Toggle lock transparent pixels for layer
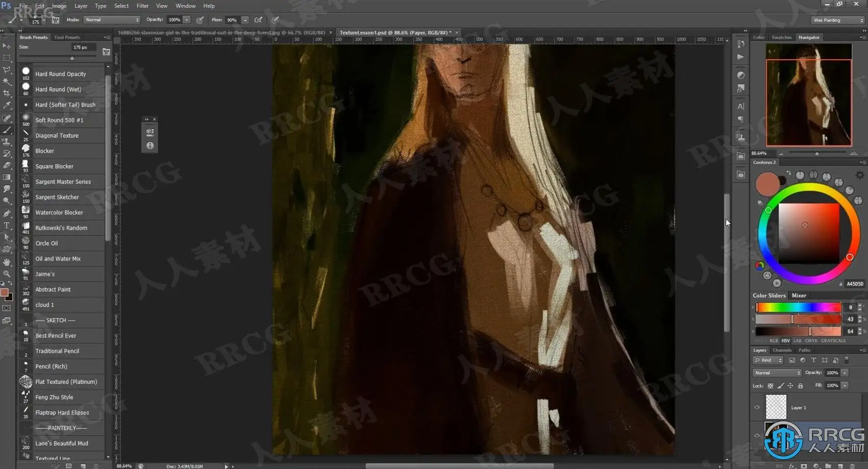Screen dimensions: 868x469 (x=771, y=386)
